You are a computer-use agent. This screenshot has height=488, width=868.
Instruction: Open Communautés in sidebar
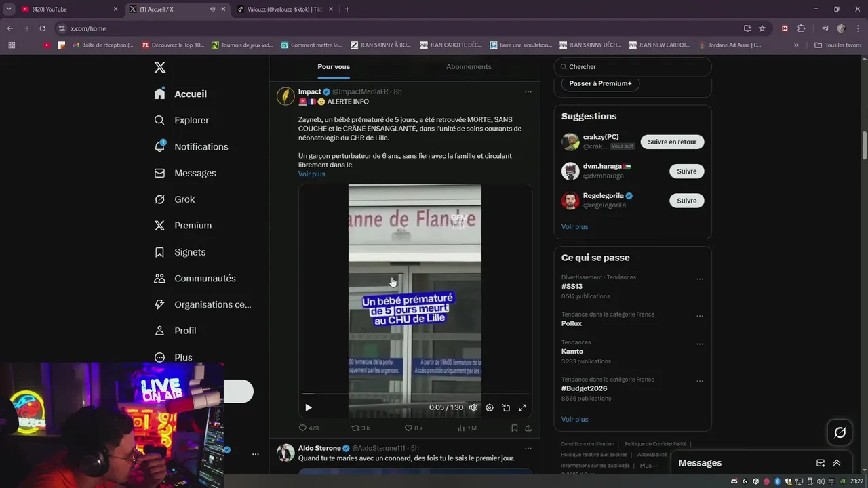(x=195, y=278)
